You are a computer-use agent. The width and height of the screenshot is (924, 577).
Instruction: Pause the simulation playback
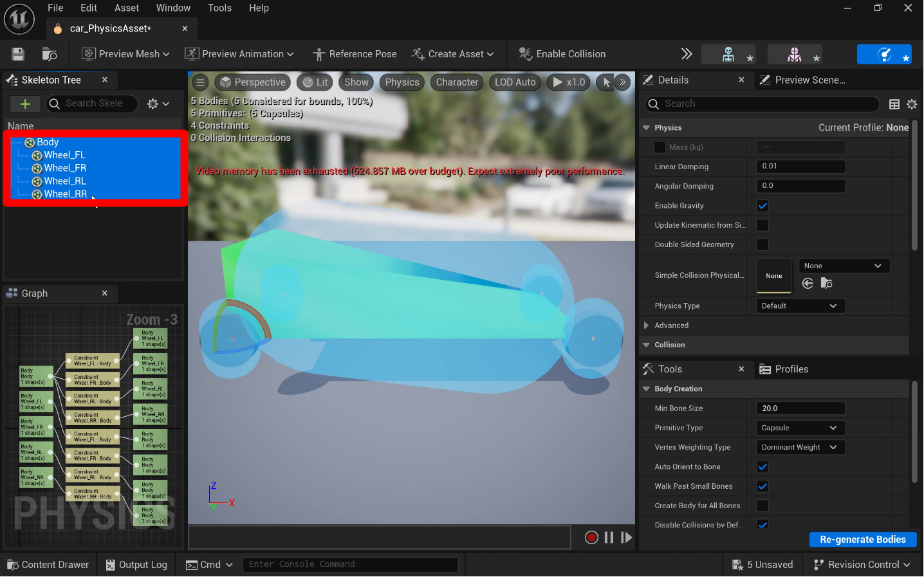point(609,538)
